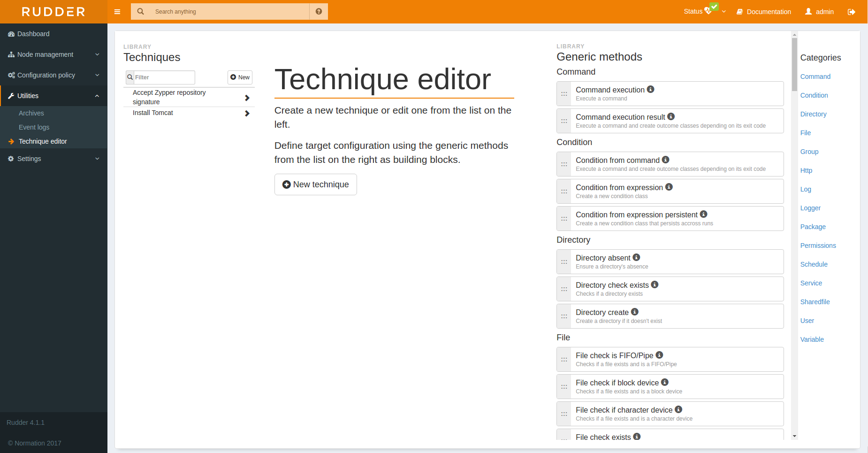The width and height of the screenshot is (868, 453).
Task: Jump to the Service category
Action: [811, 283]
